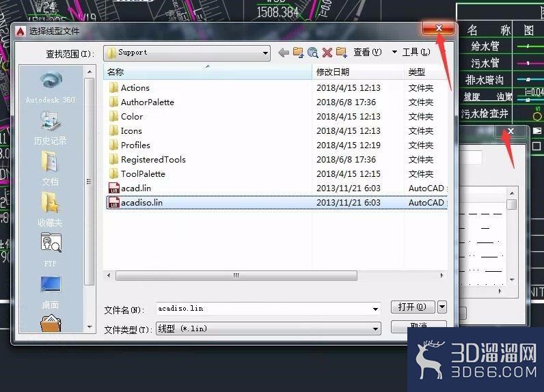Click the sidebar scroll up arrow

click(90, 72)
